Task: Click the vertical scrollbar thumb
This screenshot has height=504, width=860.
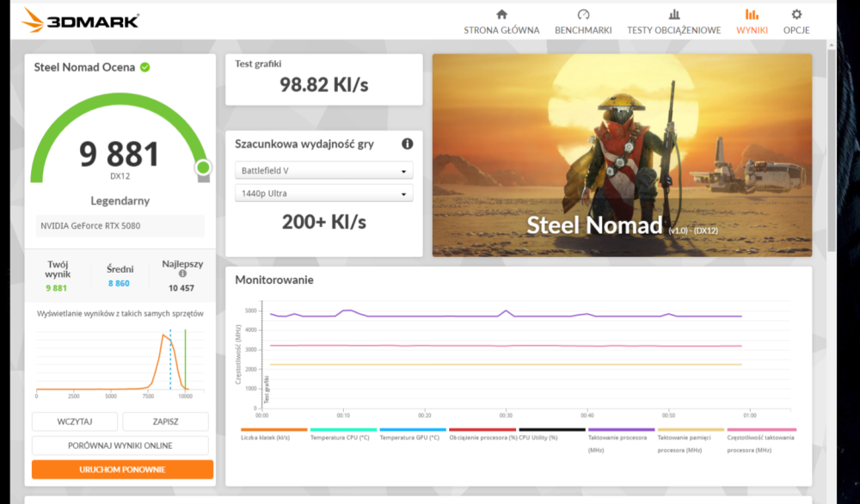Action: coord(832,149)
